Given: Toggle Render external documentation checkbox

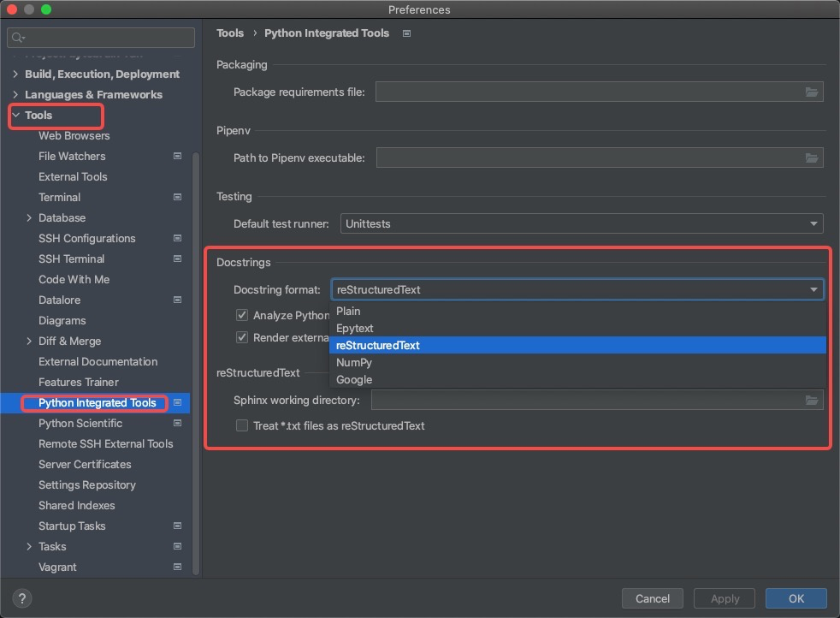Looking at the screenshot, I should [242, 337].
